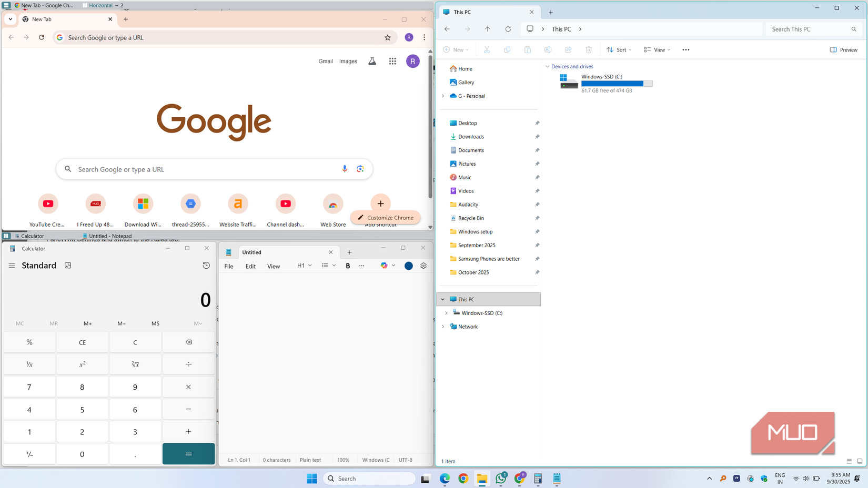Toggle bold formatting in Notepad
This screenshot has width=868, height=488.
pyautogui.click(x=348, y=266)
